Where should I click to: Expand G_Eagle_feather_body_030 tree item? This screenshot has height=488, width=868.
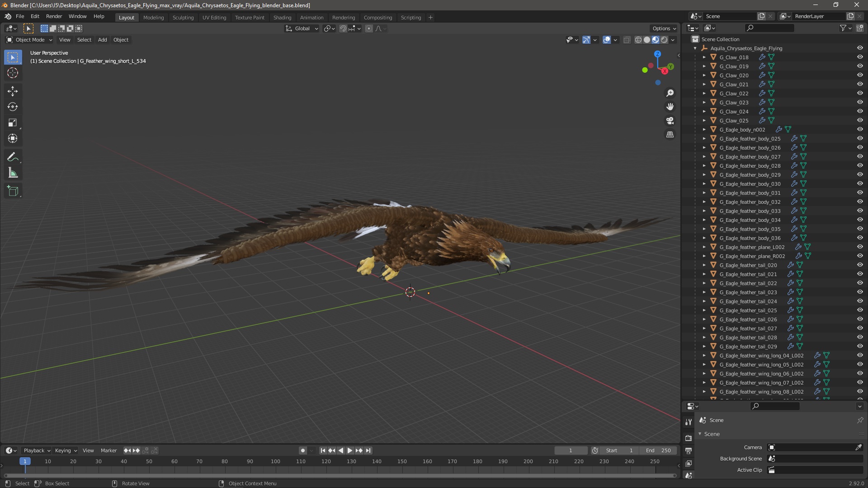(x=704, y=184)
